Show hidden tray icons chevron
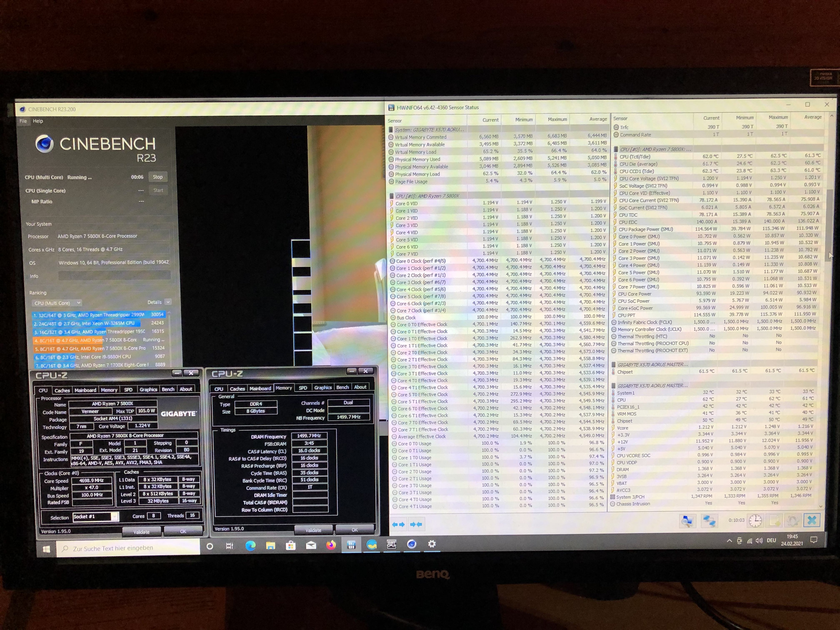The width and height of the screenshot is (840, 630). pos(729,541)
